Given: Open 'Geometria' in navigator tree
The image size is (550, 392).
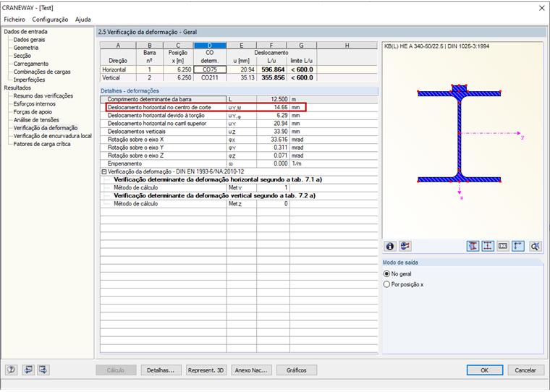Looking at the screenshot, I should tap(26, 48).
